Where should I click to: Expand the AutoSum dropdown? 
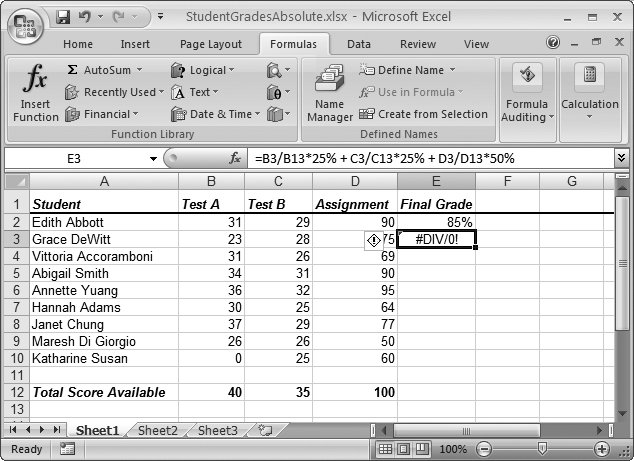[x=139, y=70]
